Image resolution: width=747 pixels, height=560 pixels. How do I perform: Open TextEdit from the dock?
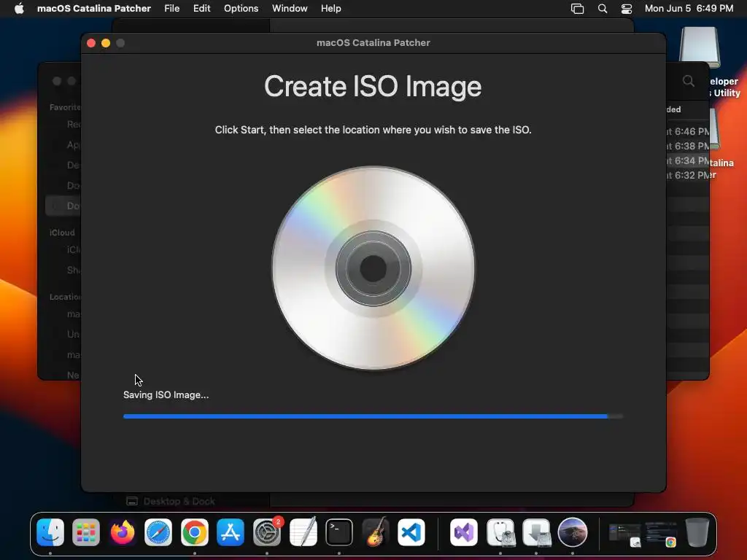[303, 532]
